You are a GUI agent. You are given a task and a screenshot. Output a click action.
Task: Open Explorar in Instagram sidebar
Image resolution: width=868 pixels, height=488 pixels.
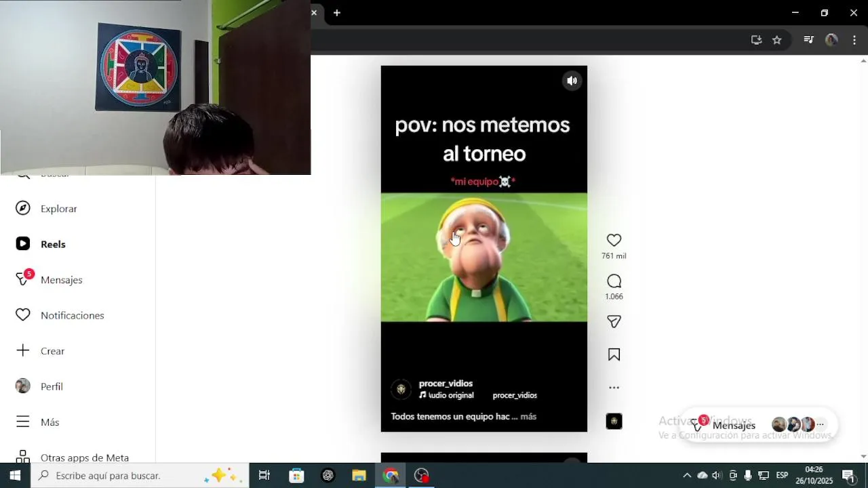click(47, 209)
